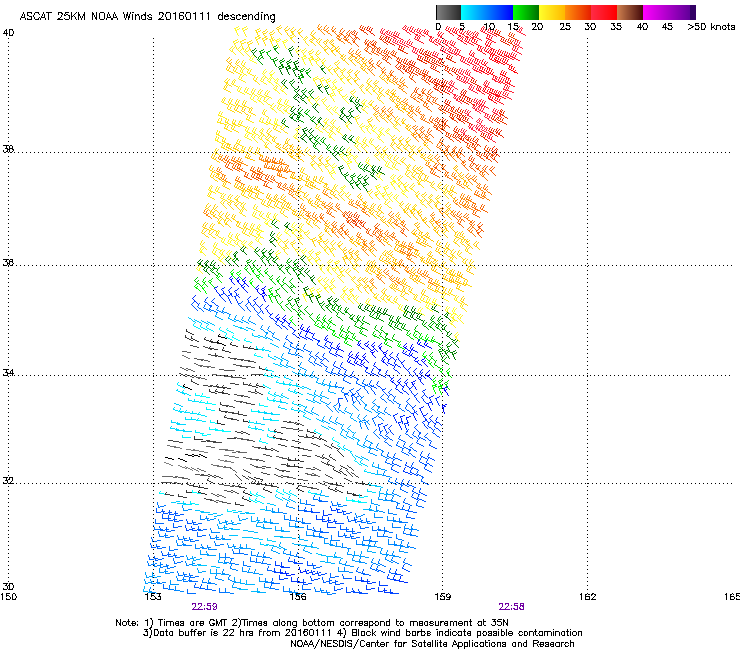740x650 pixels.
Task: Click the '32' latitude axis label
Action: pyautogui.click(x=8, y=481)
